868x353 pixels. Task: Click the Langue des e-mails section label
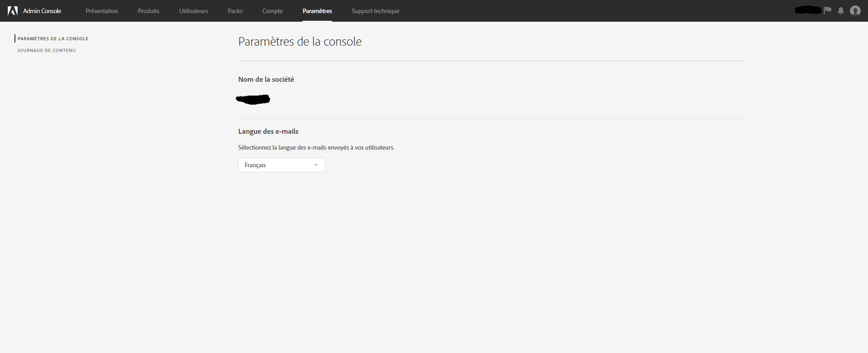pos(268,132)
